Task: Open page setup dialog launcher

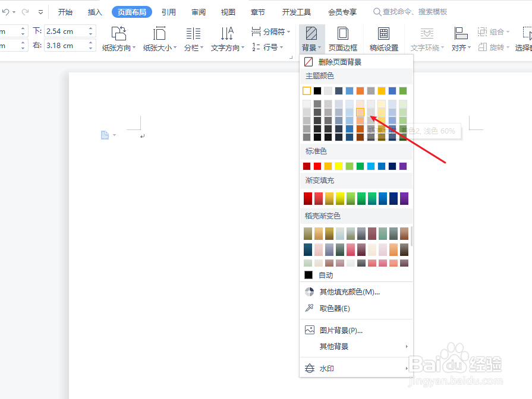Action: click(x=291, y=58)
